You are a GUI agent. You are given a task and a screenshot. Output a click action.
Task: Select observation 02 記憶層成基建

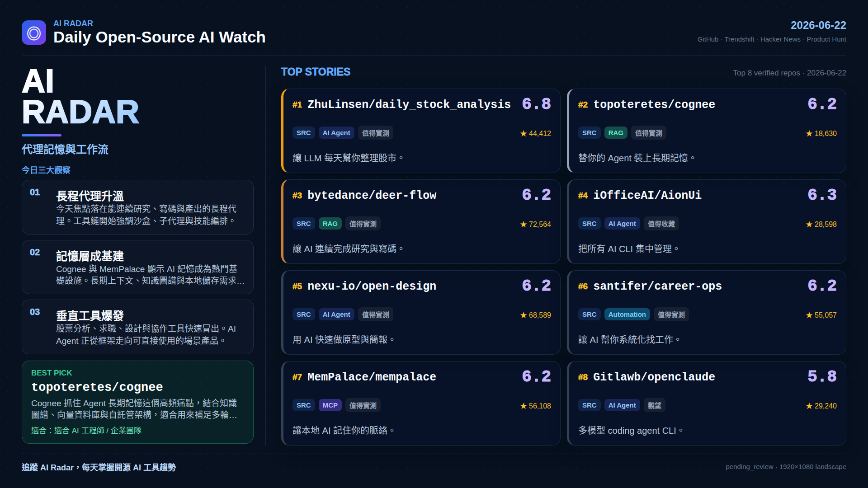coord(137,267)
